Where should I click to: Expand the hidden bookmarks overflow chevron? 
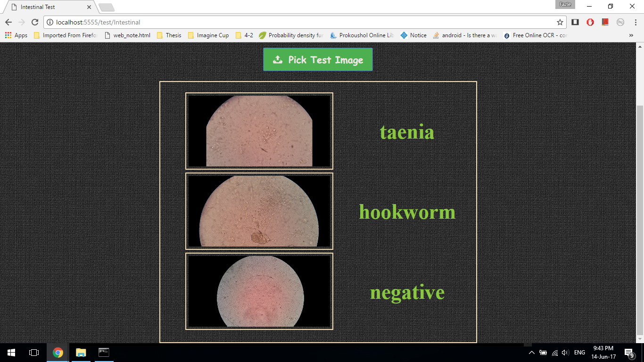(631, 35)
